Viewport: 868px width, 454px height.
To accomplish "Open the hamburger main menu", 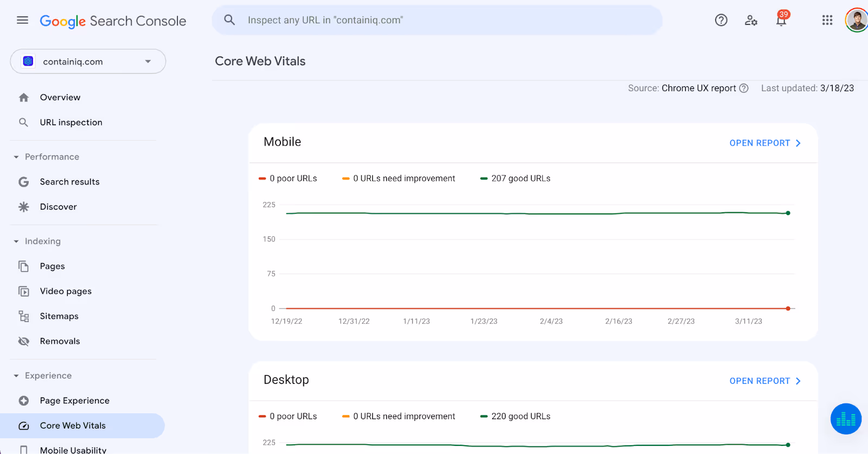I will click(22, 21).
